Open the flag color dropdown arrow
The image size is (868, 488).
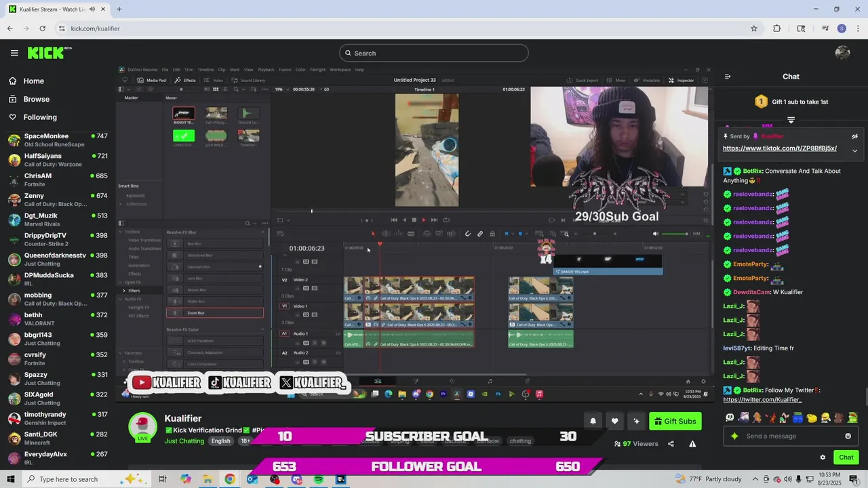coord(512,234)
